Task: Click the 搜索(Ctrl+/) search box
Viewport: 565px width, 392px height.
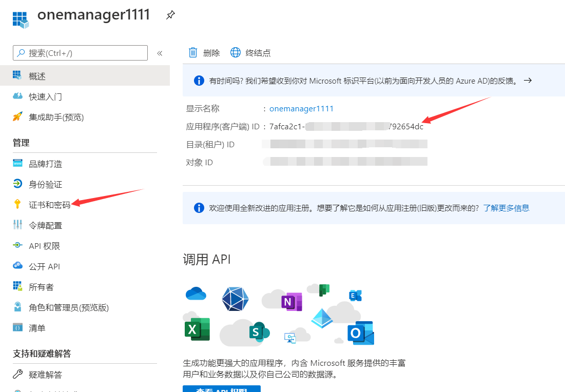Action: (80, 53)
